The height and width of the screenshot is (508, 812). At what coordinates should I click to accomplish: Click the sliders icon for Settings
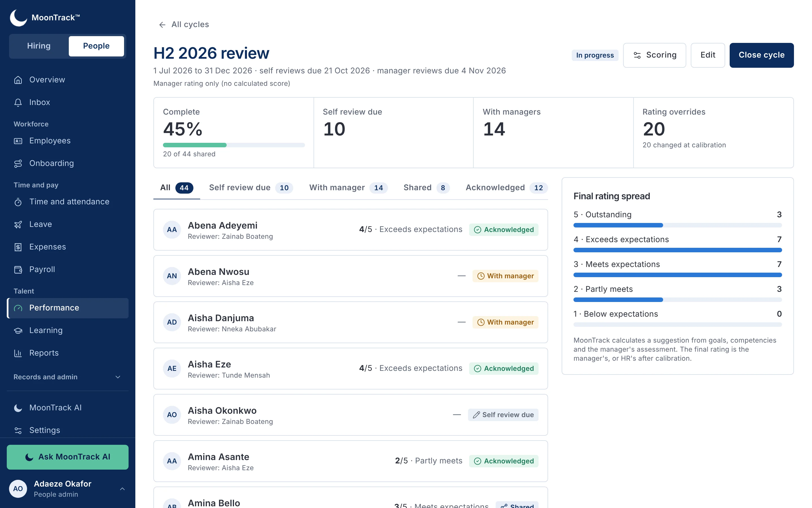coord(18,430)
